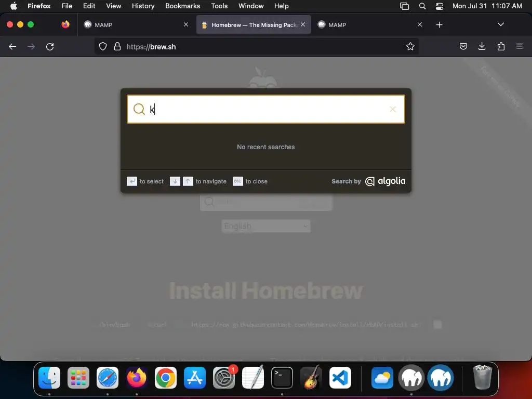Click the dimmed page search field
Image resolution: width=532 pixels, height=399 pixels.
pos(266,202)
